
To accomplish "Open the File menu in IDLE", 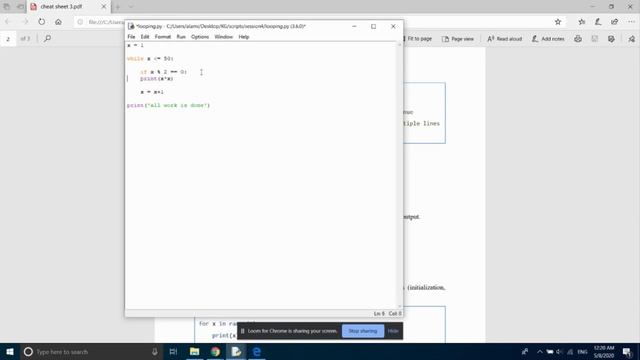I will click(x=131, y=37).
